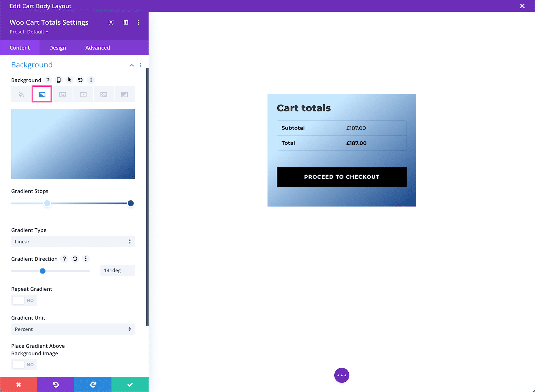This screenshot has width=535, height=392.
Task: Switch to the Design tab
Action: pyautogui.click(x=57, y=48)
